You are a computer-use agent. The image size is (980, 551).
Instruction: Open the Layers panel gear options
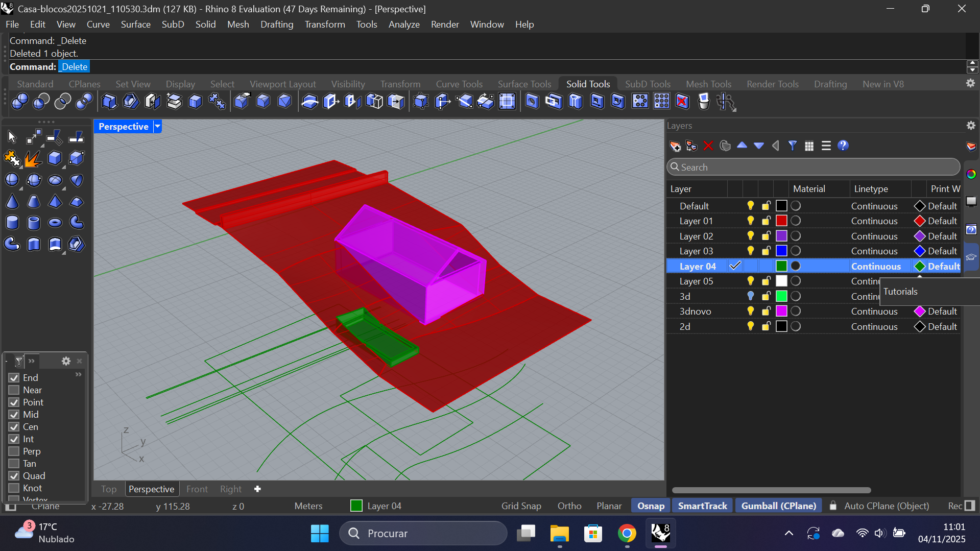click(970, 126)
